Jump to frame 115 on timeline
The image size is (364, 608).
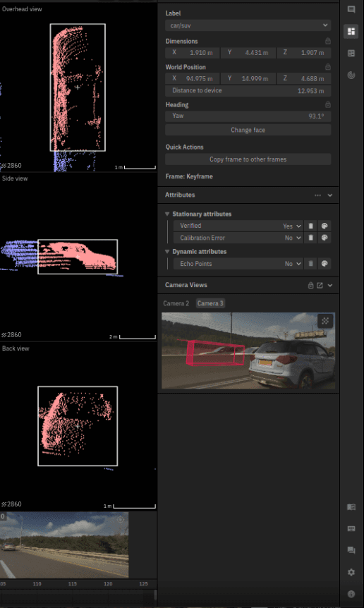coord(73,584)
